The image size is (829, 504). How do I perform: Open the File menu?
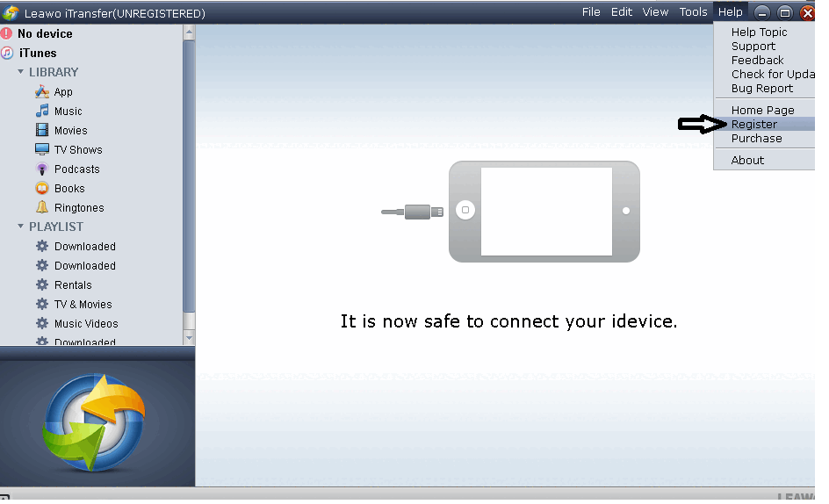pyautogui.click(x=591, y=12)
